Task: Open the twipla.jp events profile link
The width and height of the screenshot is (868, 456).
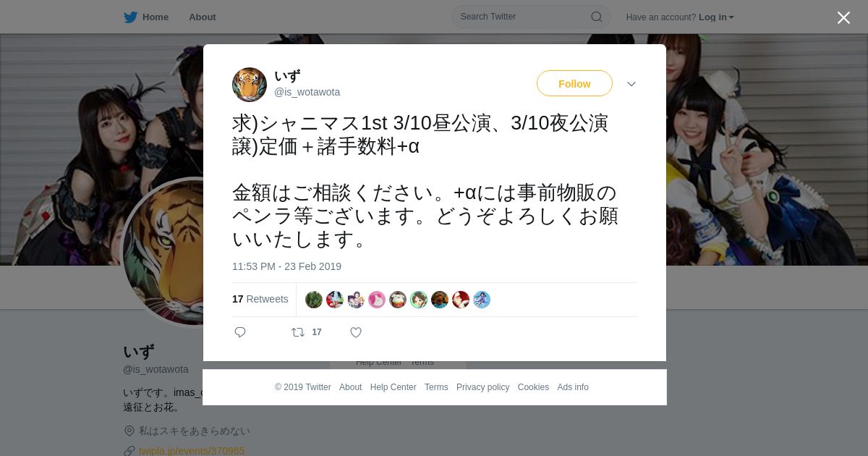Action: (192, 451)
